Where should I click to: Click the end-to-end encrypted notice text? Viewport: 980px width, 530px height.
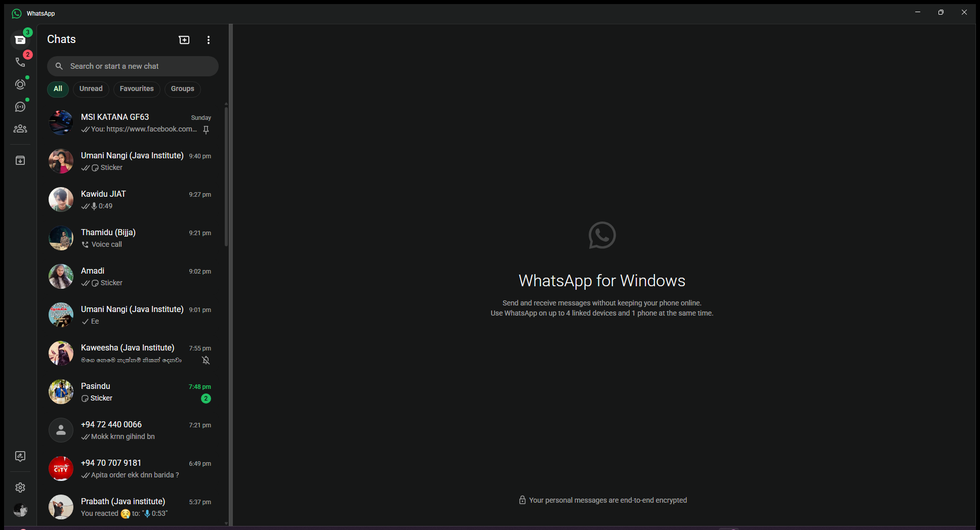coord(608,500)
